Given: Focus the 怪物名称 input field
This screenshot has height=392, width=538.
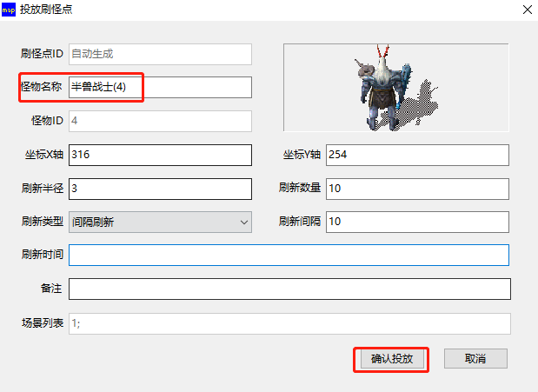Looking at the screenshot, I should pos(160,88).
